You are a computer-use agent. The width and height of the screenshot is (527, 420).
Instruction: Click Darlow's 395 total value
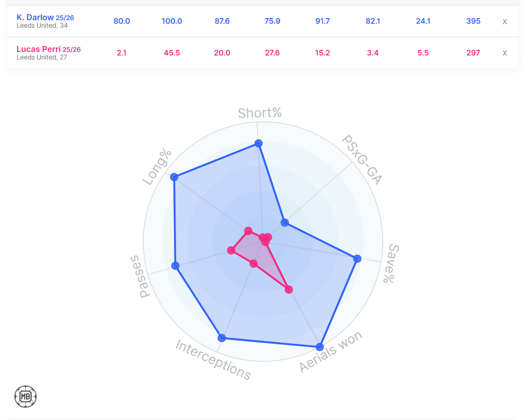pos(473,21)
